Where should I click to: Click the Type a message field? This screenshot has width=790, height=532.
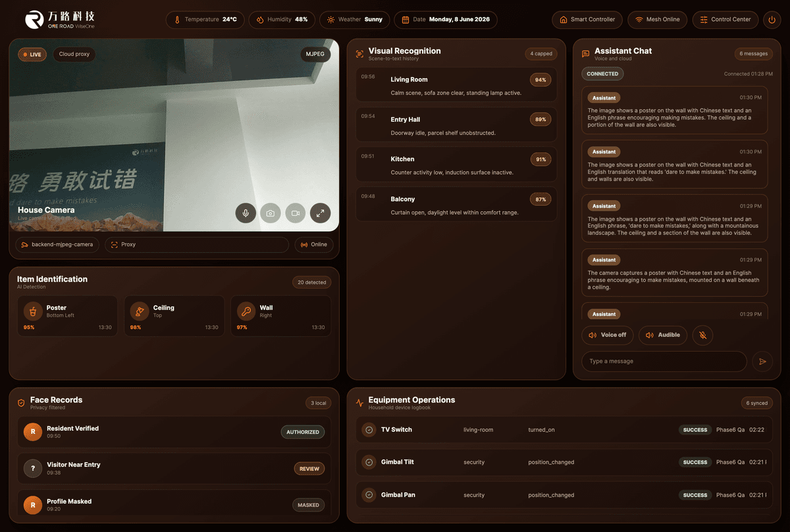tap(664, 361)
